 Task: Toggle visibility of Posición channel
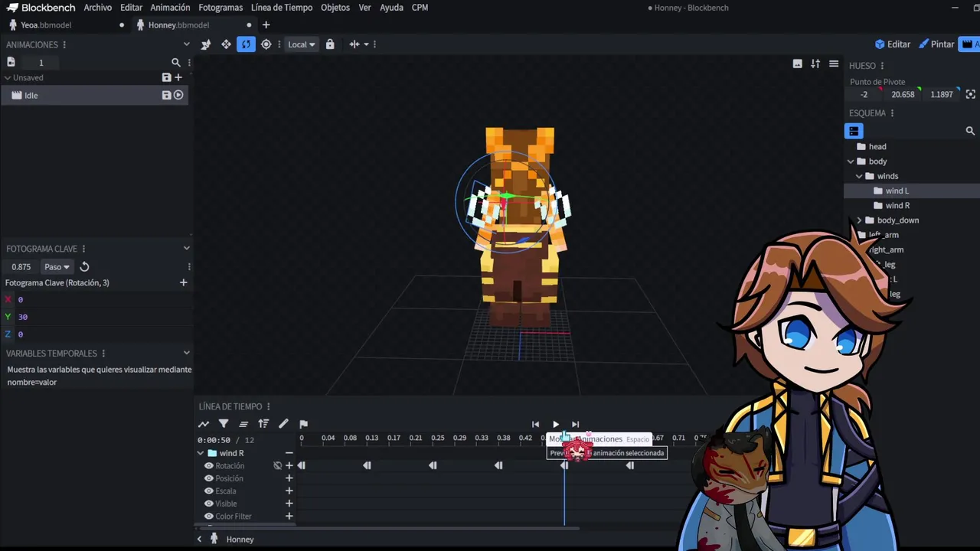208,478
